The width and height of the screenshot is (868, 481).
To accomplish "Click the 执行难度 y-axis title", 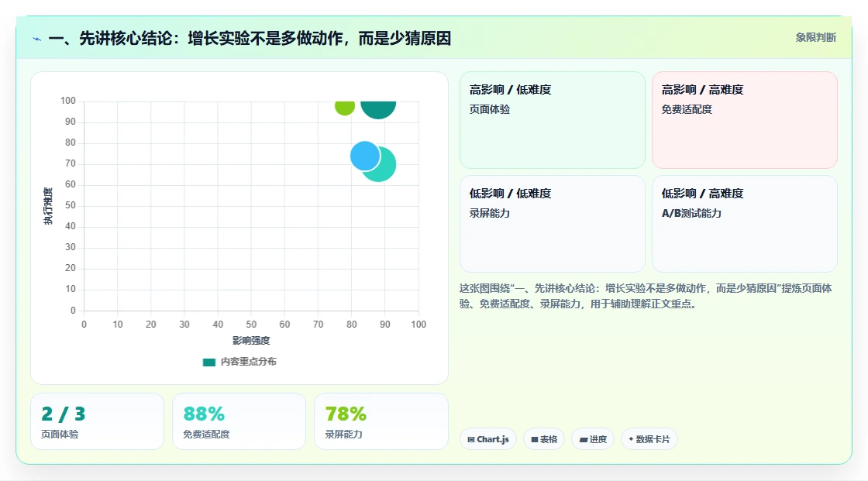I will click(x=48, y=206).
